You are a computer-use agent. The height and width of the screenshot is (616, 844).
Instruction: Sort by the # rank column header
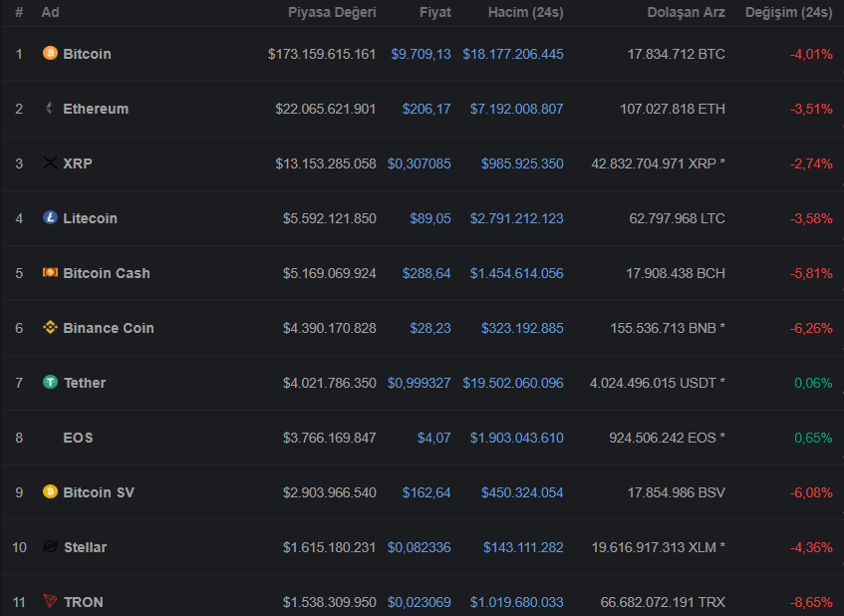click(19, 12)
